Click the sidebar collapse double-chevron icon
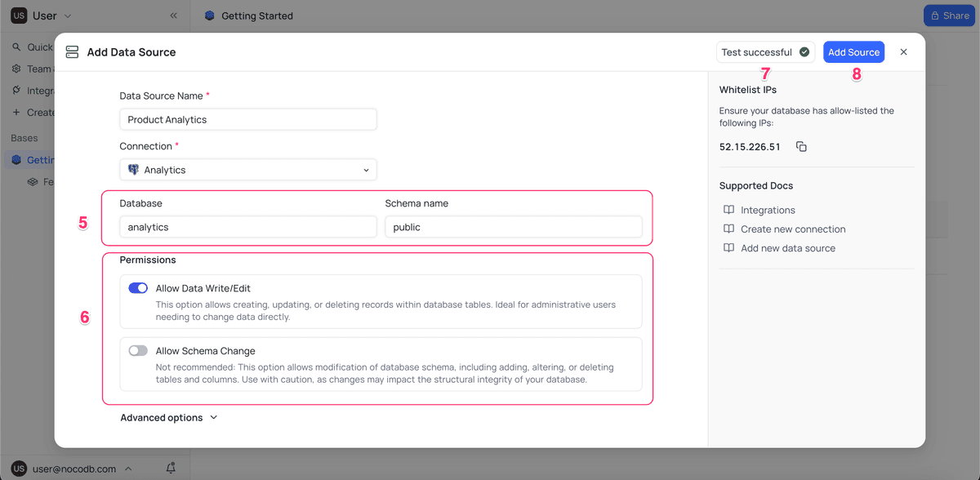The width and height of the screenshot is (980, 480). coord(173,15)
